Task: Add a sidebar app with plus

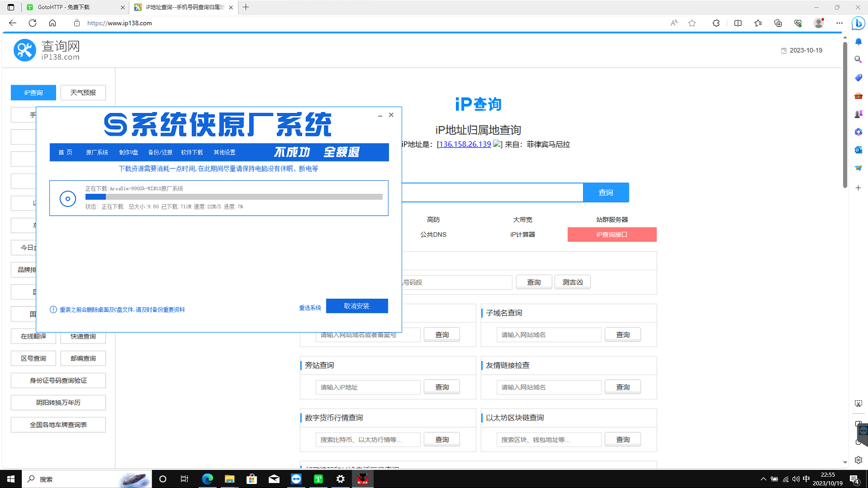Action: pos(858,188)
